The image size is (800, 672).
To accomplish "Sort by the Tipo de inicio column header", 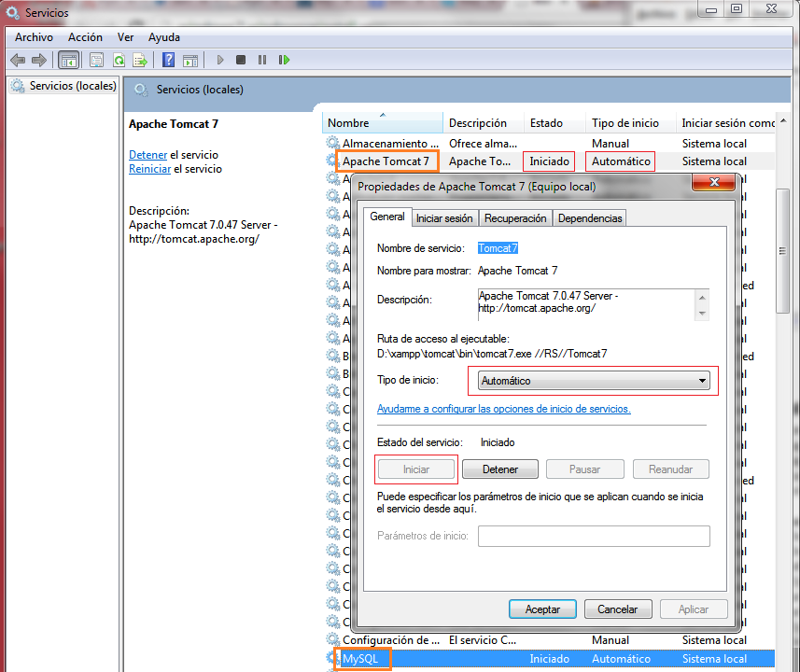I will coord(630,123).
